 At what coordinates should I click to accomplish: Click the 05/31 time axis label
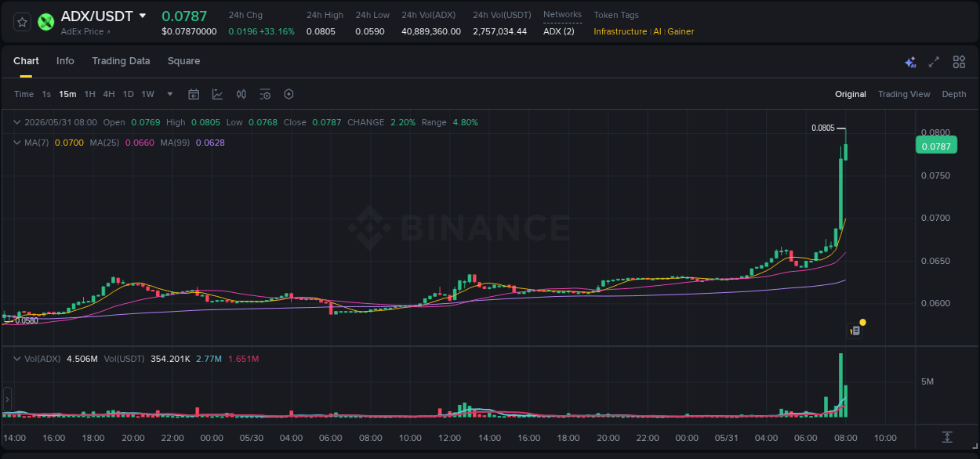pos(727,438)
